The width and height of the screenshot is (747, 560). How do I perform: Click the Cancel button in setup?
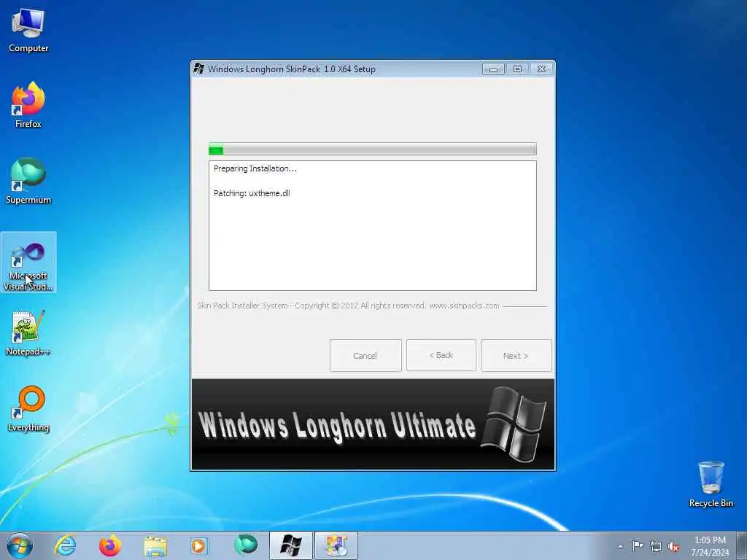click(365, 355)
